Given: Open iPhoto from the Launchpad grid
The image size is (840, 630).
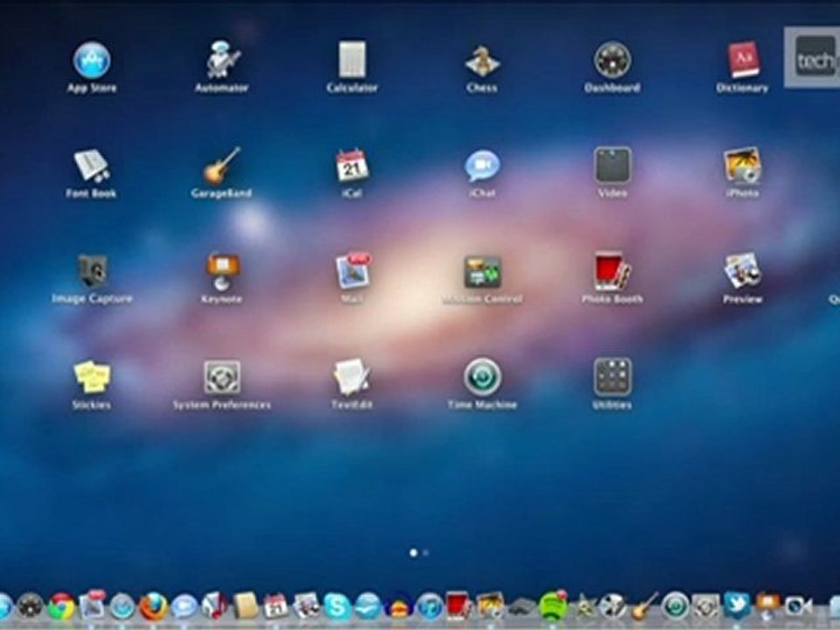Looking at the screenshot, I should (743, 166).
